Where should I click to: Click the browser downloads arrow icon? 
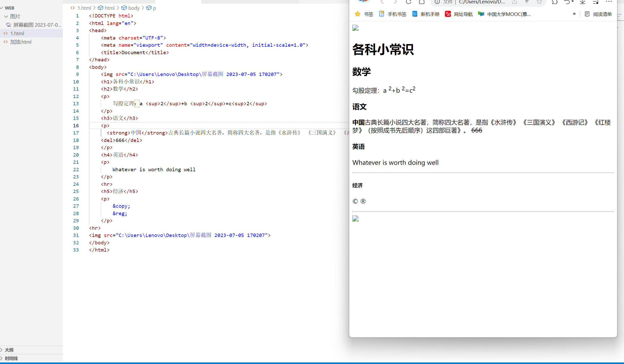click(x=582, y=2)
